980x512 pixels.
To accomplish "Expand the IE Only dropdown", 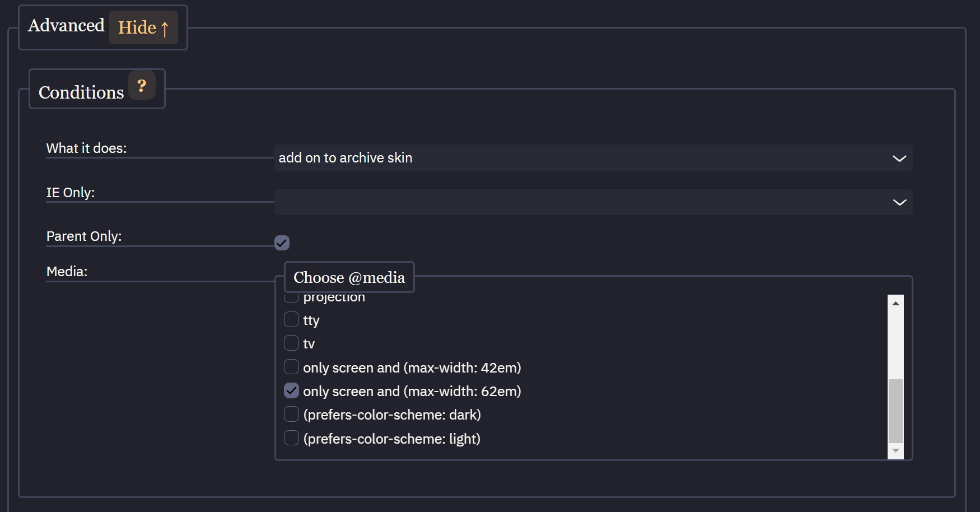I will (x=593, y=202).
